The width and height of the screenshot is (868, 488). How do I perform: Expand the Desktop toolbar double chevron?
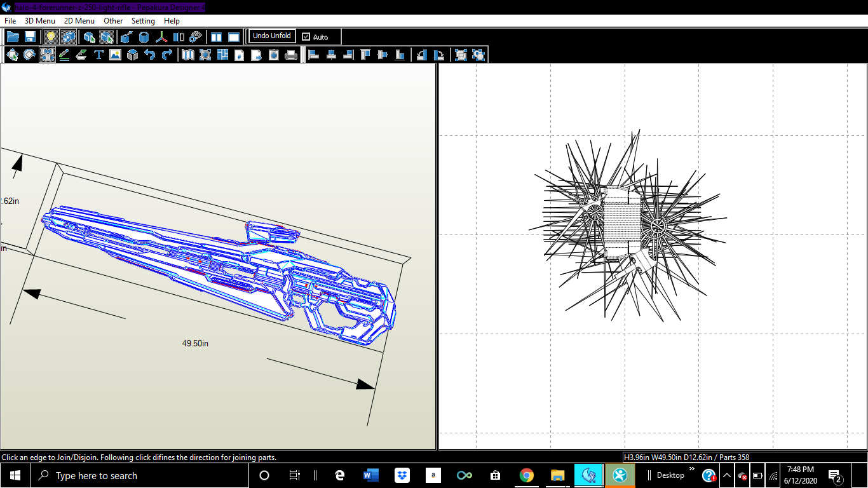point(691,469)
